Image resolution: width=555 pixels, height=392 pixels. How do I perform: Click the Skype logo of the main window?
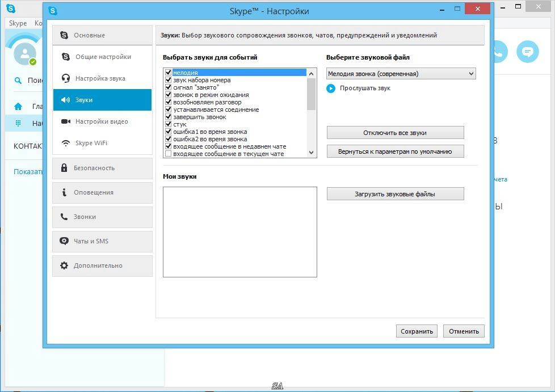pos(11,8)
